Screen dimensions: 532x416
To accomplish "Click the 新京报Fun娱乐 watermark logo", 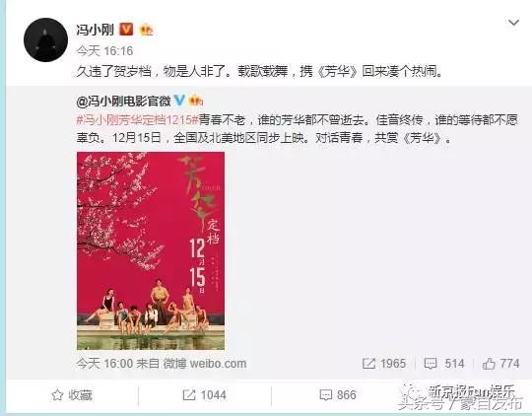I will 461,394.
